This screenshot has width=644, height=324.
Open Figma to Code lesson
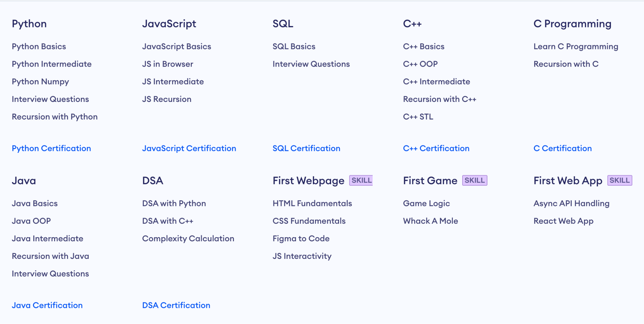point(301,238)
